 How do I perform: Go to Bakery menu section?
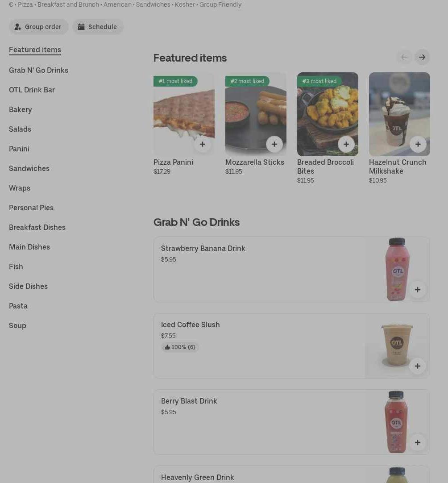[21, 110]
